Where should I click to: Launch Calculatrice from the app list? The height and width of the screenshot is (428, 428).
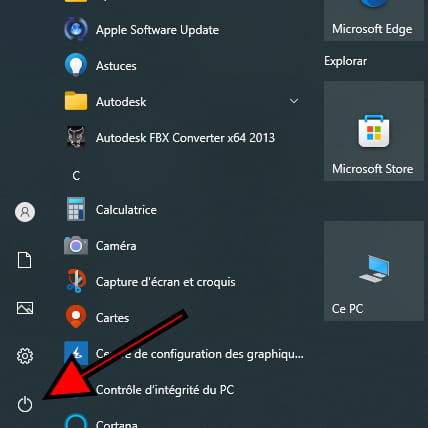(x=183, y=210)
